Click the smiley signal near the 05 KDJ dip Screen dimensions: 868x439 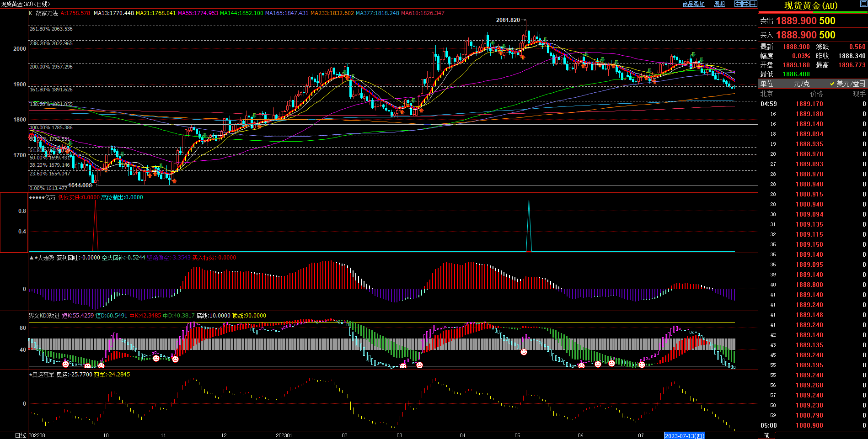click(x=524, y=352)
